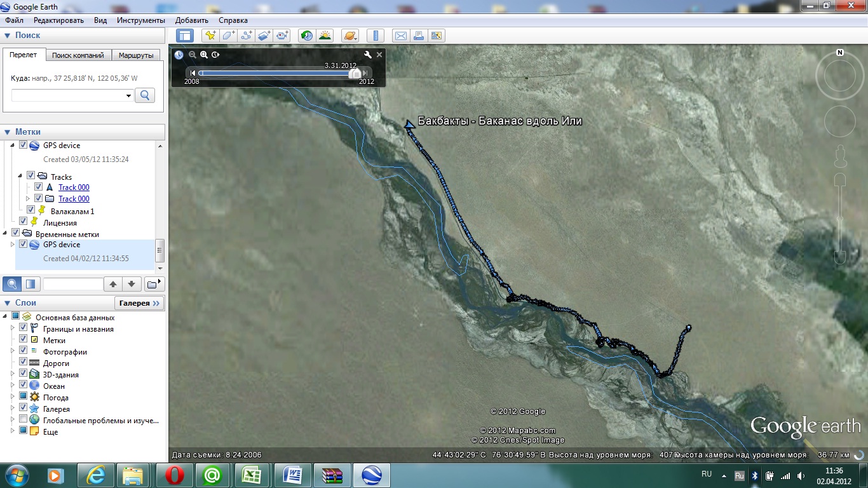Select the Add Polygon tool

(228, 36)
